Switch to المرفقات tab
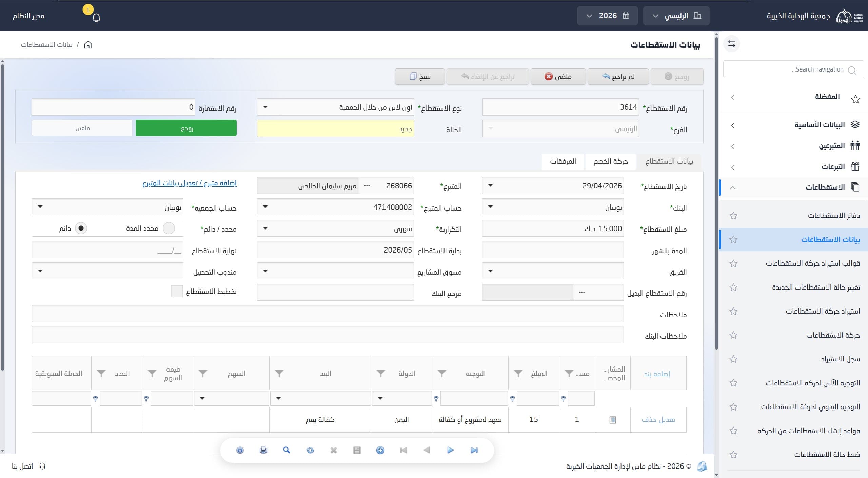 (x=563, y=162)
